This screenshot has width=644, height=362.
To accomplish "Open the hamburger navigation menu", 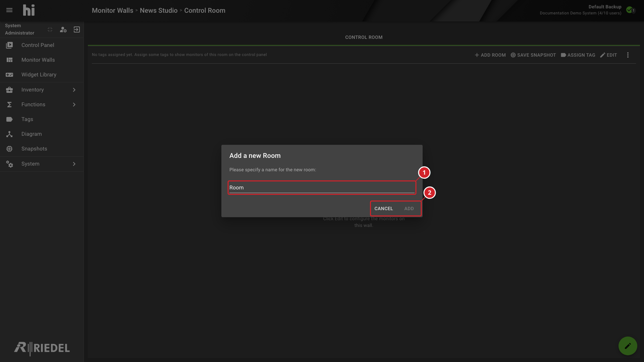I will tap(9, 10).
